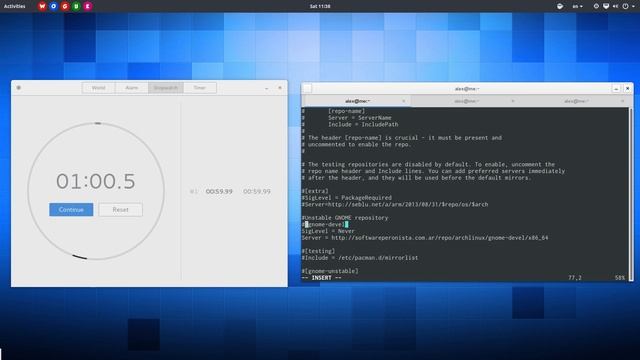Click the #[testing] line in terminal

(318, 251)
